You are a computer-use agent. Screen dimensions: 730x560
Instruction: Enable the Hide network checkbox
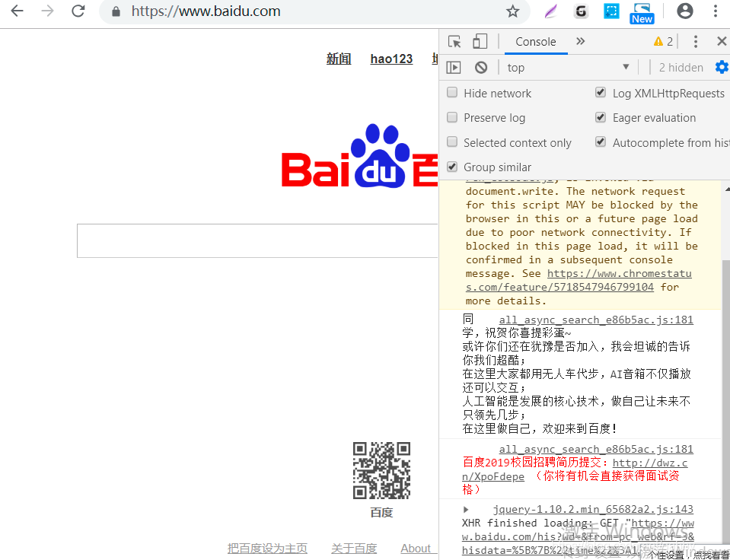(x=452, y=92)
